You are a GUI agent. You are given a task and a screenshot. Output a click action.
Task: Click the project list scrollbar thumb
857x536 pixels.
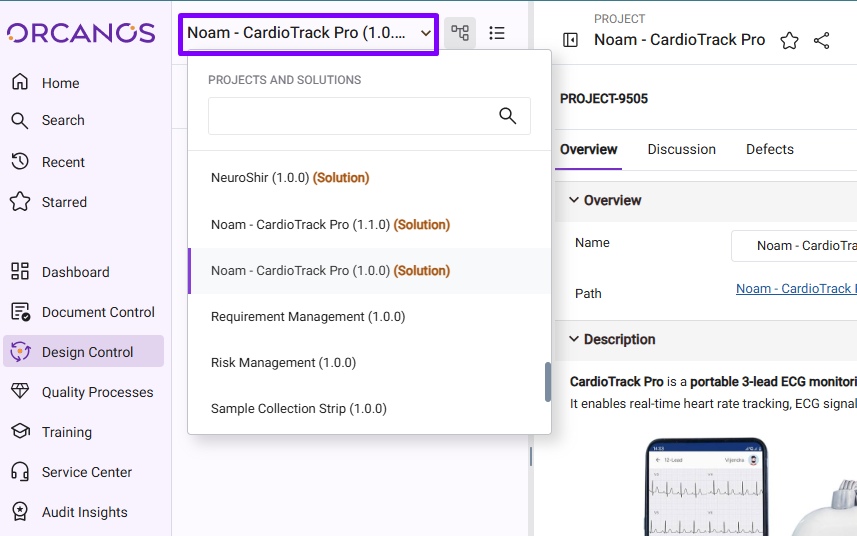pyautogui.click(x=547, y=381)
